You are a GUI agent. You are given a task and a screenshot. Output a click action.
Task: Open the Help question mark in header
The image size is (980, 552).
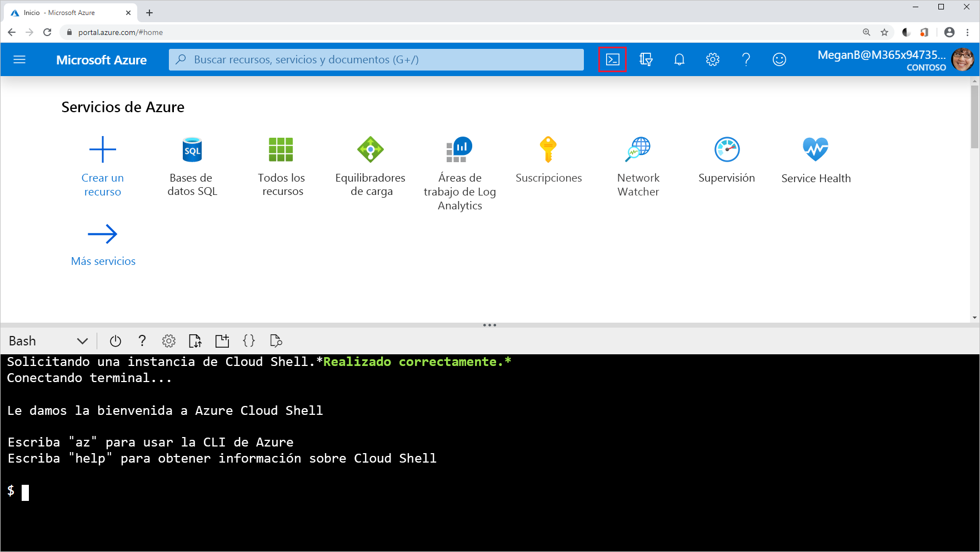pyautogui.click(x=746, y=59)
